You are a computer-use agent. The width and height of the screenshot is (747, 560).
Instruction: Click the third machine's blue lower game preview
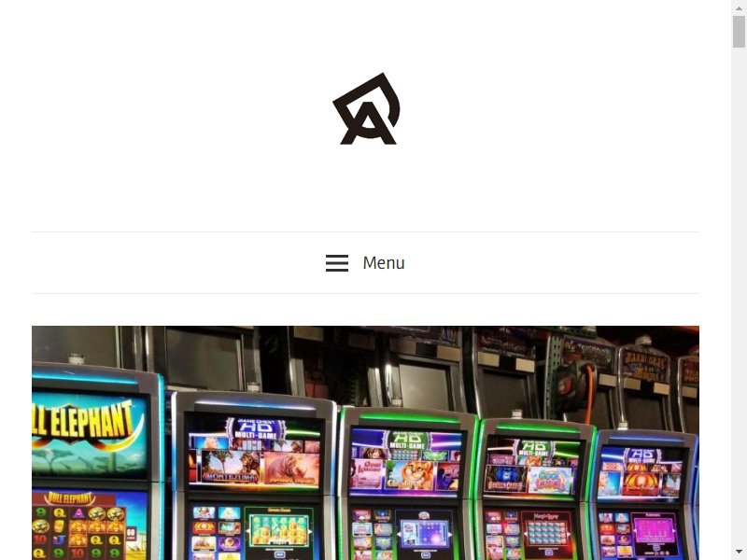(425, 532)
